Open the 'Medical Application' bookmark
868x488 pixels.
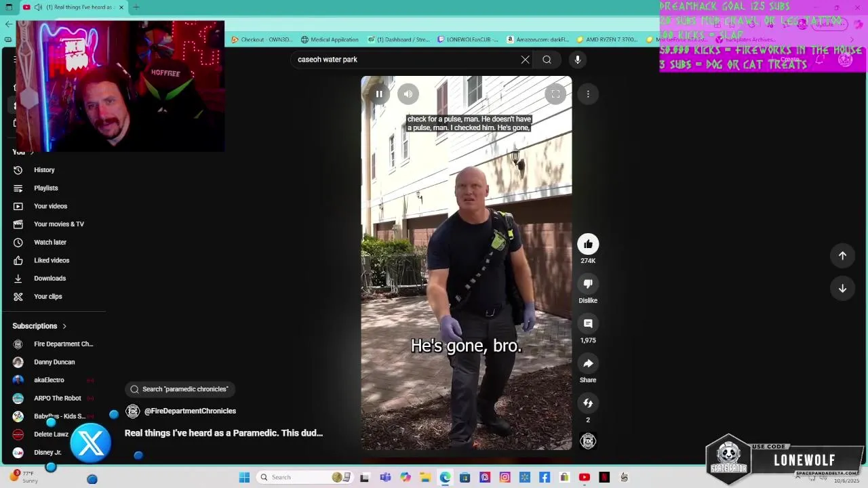pyautogui.click(x=330, y=39)
